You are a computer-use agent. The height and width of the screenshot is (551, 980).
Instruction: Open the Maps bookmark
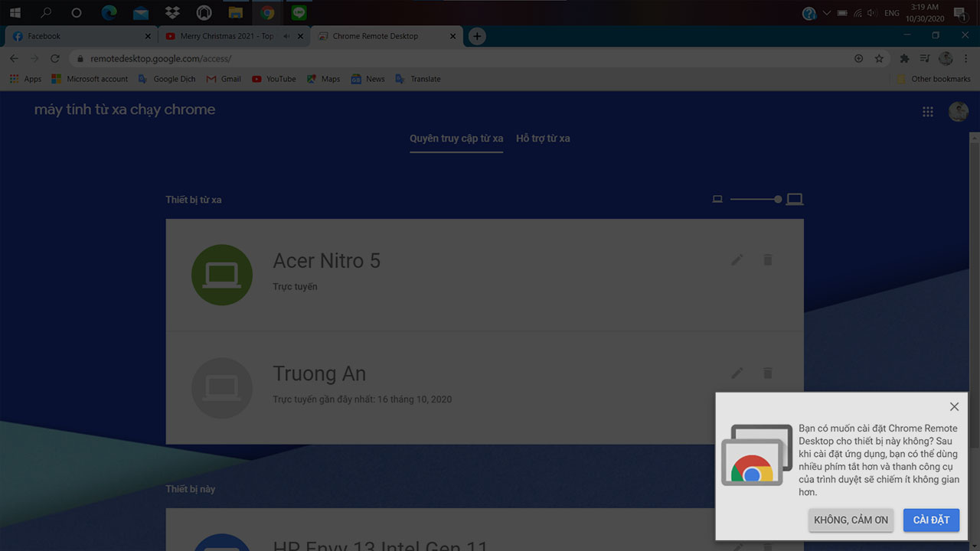click(323, 79)
